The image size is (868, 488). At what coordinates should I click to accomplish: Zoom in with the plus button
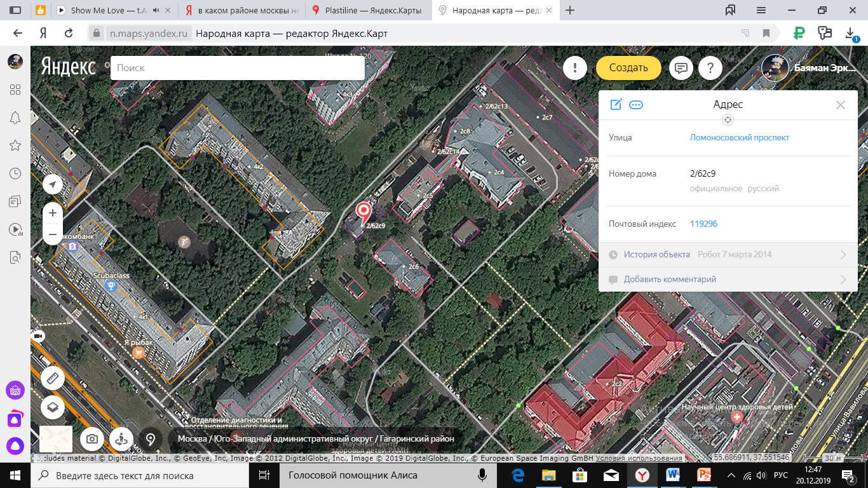click(53, 213)
